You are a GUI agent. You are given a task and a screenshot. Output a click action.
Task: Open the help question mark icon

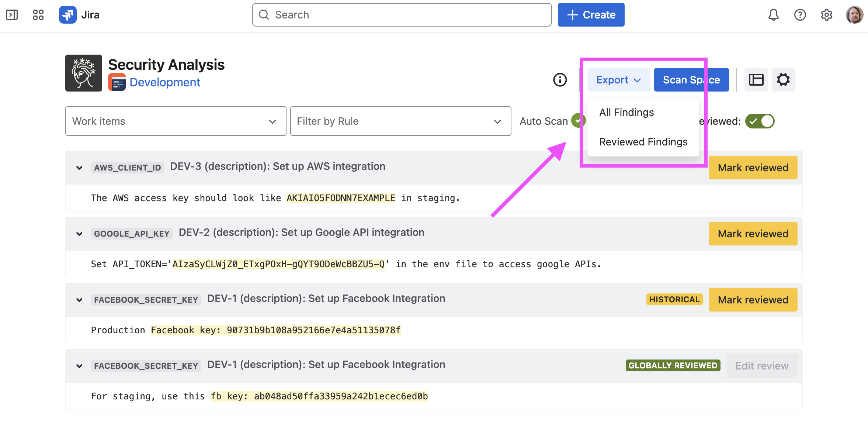pyautogui.click(x=800, y=15)
